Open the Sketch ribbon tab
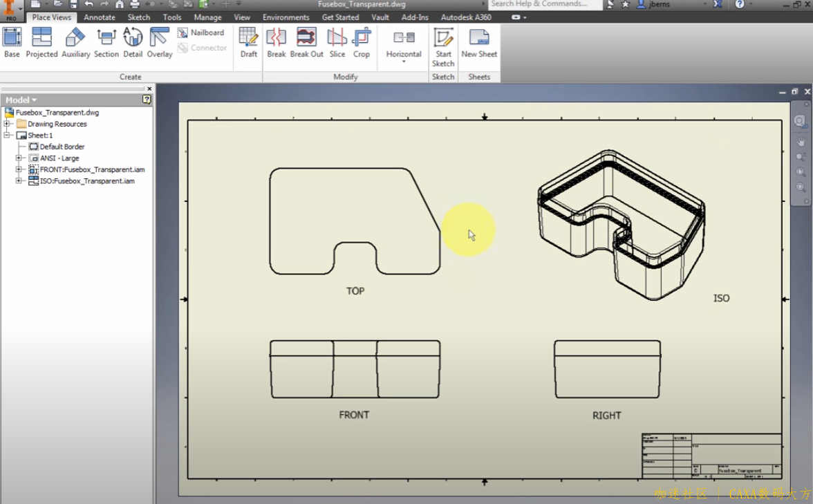The width and height of the screenshot is (813, 504). [x=139, y=17]
